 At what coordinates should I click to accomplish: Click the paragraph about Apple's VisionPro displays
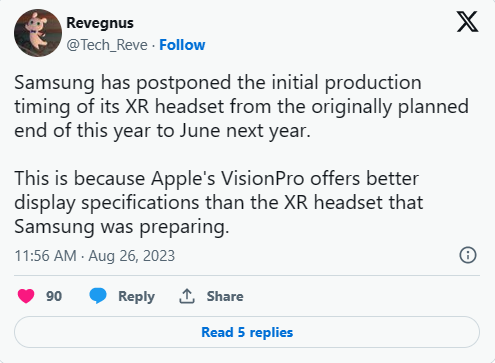pyautogui.click(x=219, y=203)
